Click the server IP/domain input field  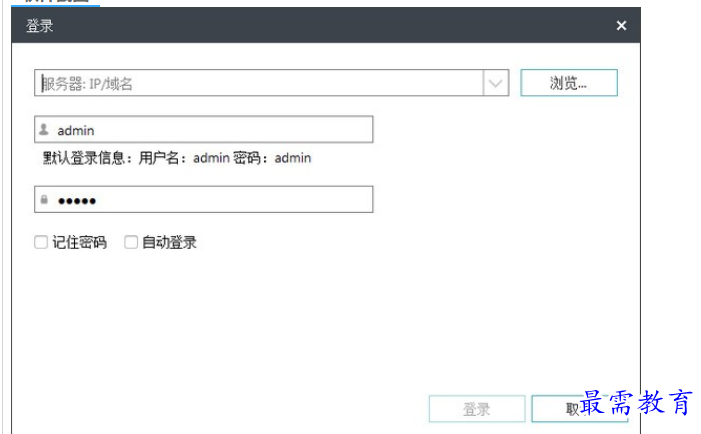[258, 83]
